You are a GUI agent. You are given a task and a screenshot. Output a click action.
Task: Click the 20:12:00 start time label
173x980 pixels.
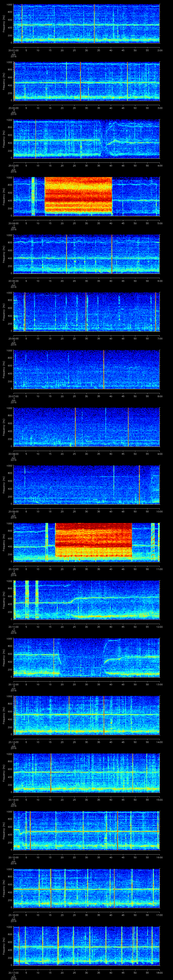click(13, 684)
